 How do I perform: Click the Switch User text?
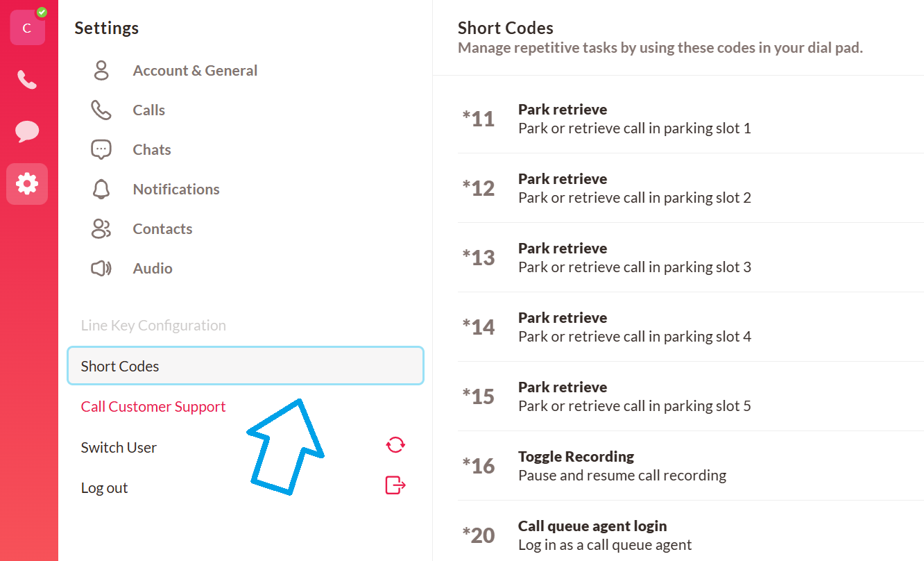119,447
